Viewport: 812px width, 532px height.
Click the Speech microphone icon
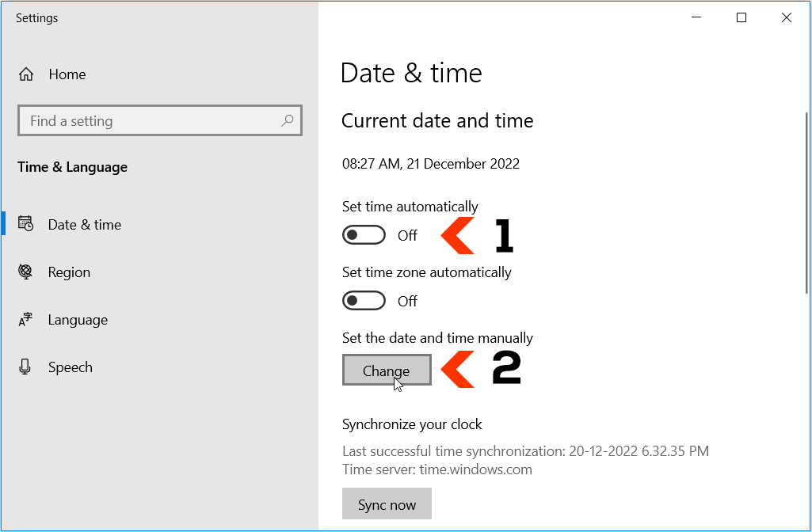[26, 367]
